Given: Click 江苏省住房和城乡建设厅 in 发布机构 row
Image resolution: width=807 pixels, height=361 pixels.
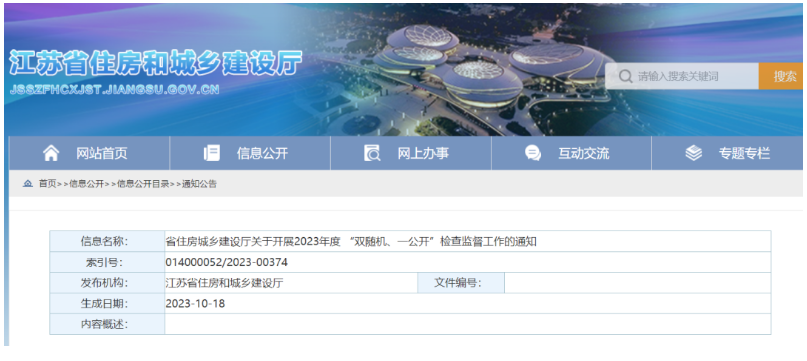Looking at the screenshot, I should pos(224,283).
